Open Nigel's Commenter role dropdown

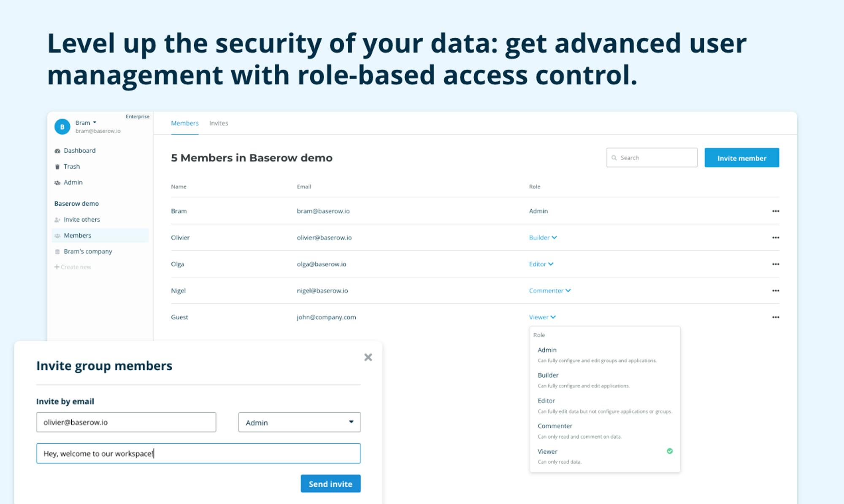550,291
